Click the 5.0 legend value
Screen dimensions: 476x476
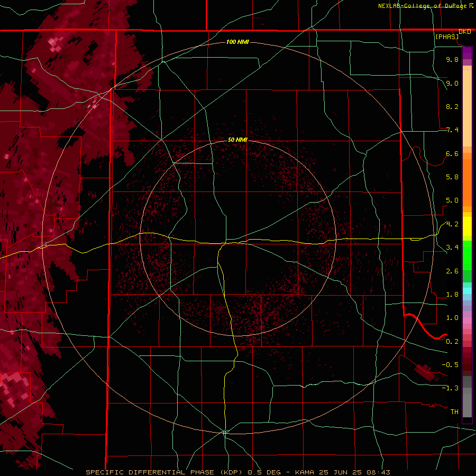(x=452, y=200)
